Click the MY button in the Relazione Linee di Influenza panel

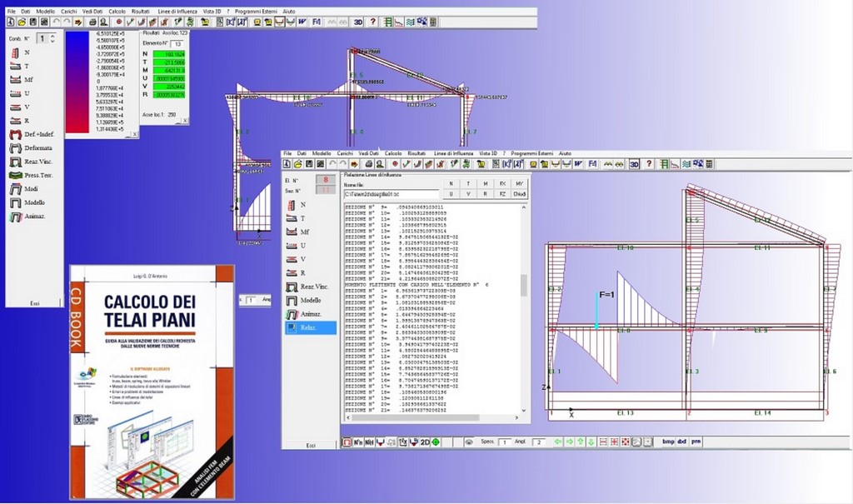point(520,184)
